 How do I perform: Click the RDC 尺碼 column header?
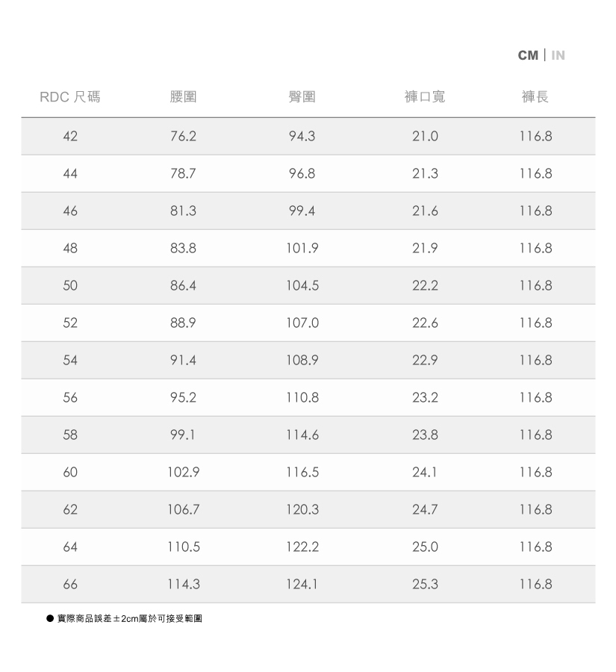69,97
